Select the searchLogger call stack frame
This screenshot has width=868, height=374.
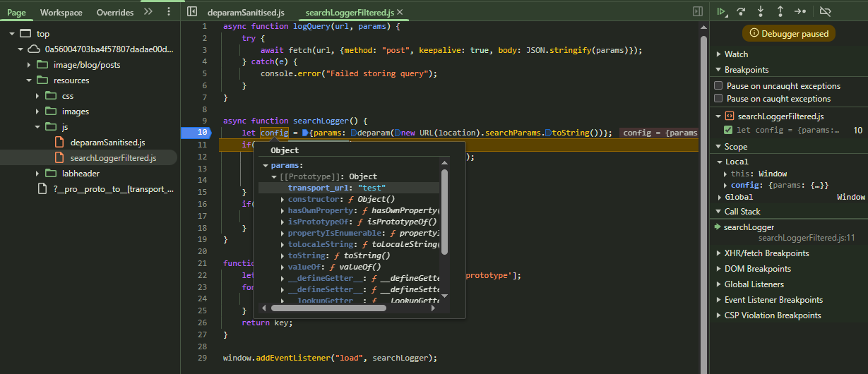point(749,227)
